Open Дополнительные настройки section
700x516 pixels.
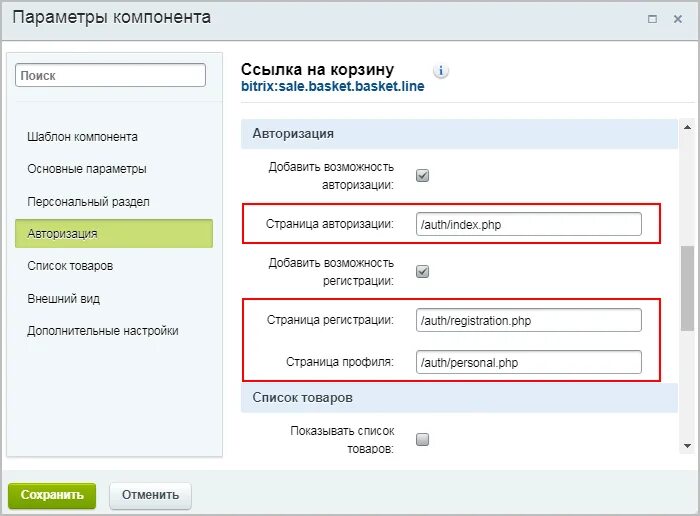point(103,331)
